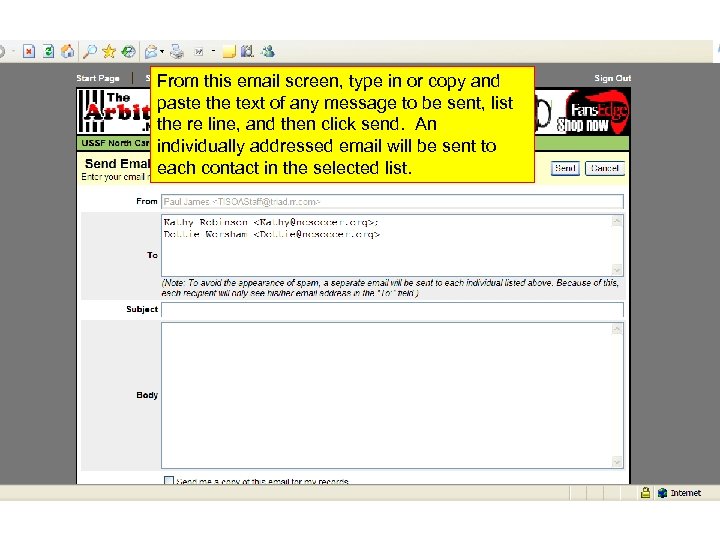The width and height of the screenshot is (720, 540).
Task: Check the Send me a copy checkbox
Action: pos(169,481)
